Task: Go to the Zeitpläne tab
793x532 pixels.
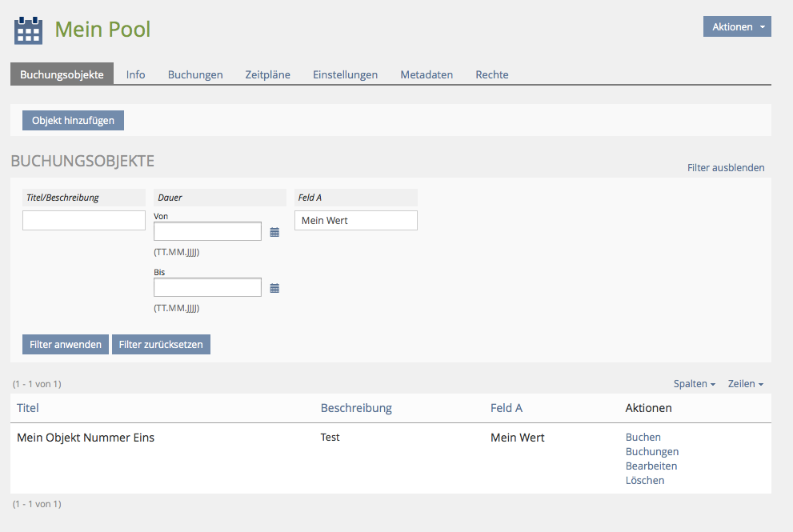Action: click(267, 74)
